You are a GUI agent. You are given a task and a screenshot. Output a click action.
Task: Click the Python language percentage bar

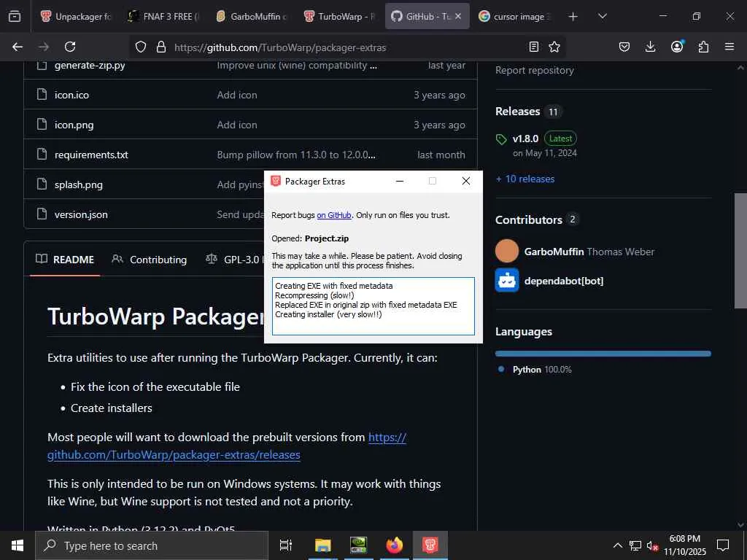point(603,354)
